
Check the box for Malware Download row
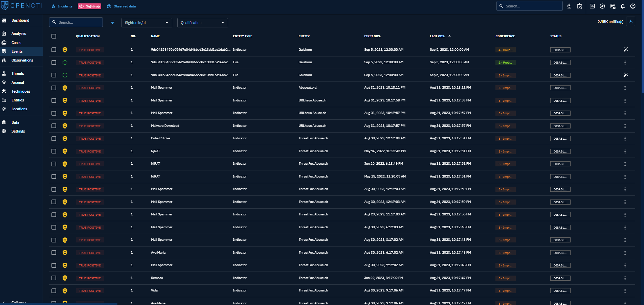pyautogui.click(x=54, y=126)
